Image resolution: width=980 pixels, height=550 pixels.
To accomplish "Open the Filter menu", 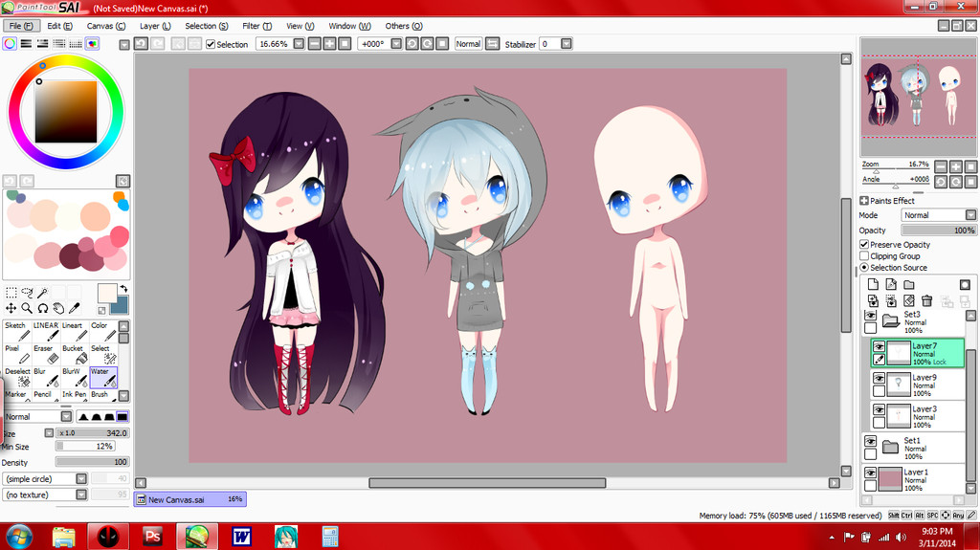I will (256, 26).
